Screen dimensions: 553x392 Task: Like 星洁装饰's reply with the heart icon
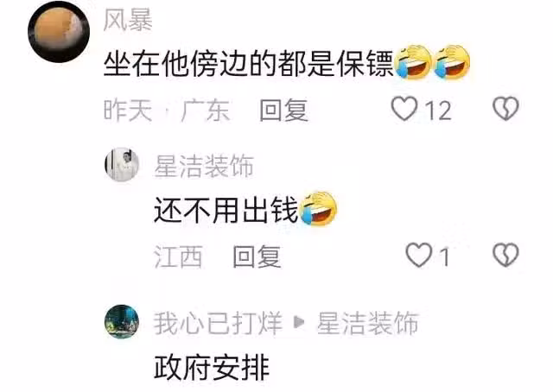pos(419,255)
